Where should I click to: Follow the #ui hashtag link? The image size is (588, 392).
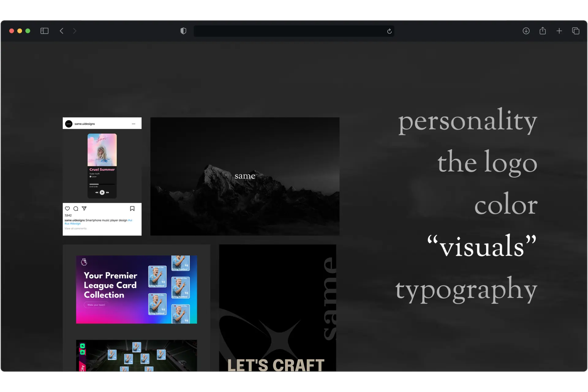130,220
